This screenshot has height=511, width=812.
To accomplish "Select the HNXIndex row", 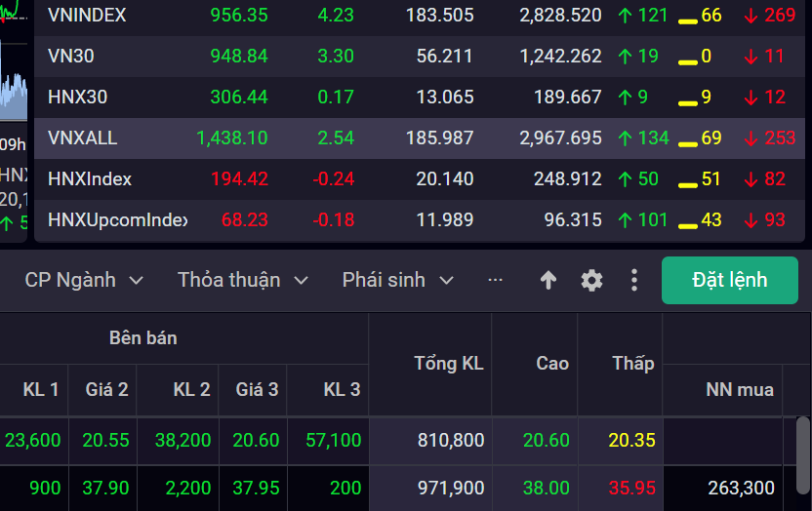I will 420,179.
